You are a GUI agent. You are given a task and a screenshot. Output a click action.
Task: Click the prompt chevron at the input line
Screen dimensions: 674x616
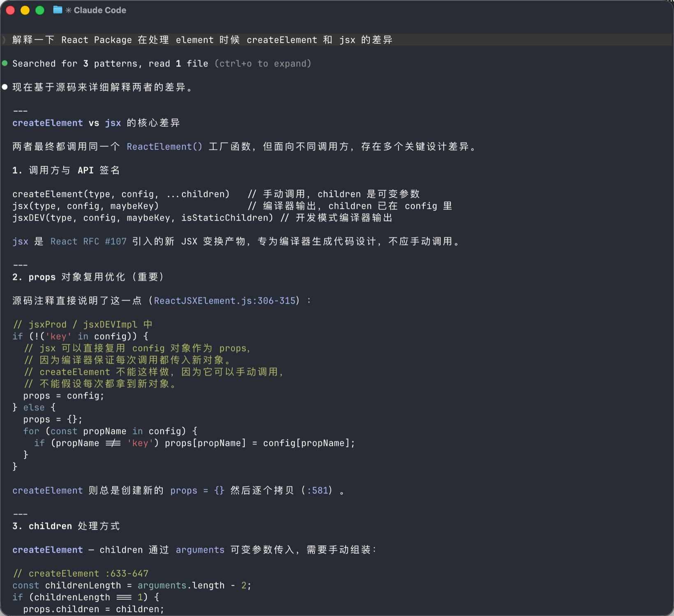(x=4, y=40)
